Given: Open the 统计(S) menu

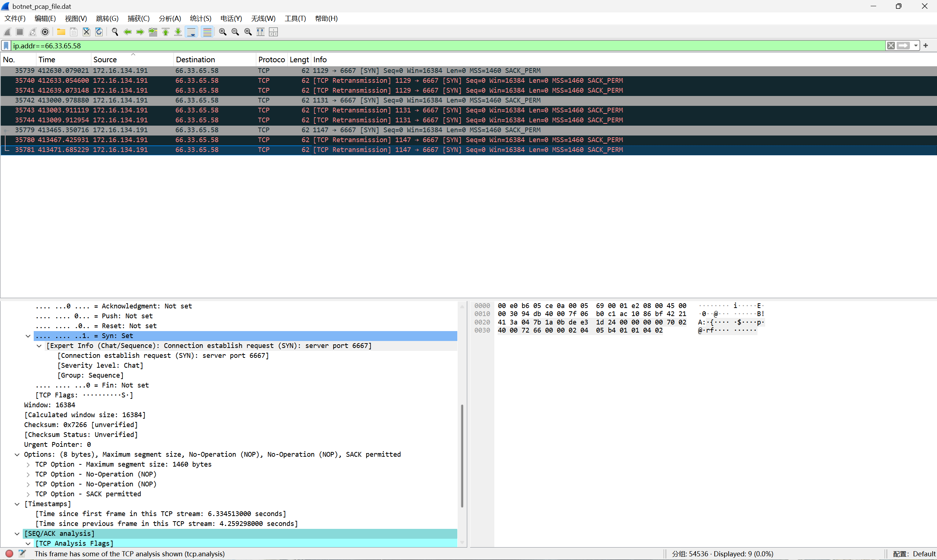Looking at the screenshot, I should [x=200, y=18].
